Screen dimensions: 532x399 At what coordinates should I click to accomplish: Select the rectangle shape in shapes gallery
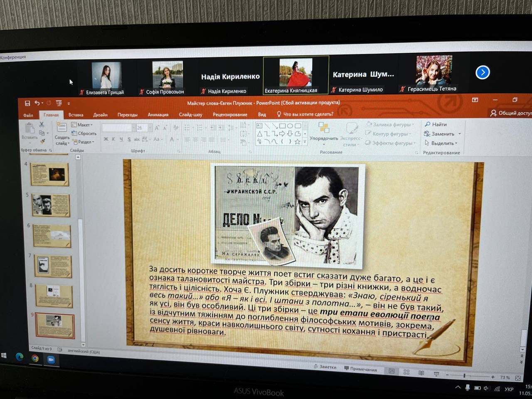(x=282, y=126)
